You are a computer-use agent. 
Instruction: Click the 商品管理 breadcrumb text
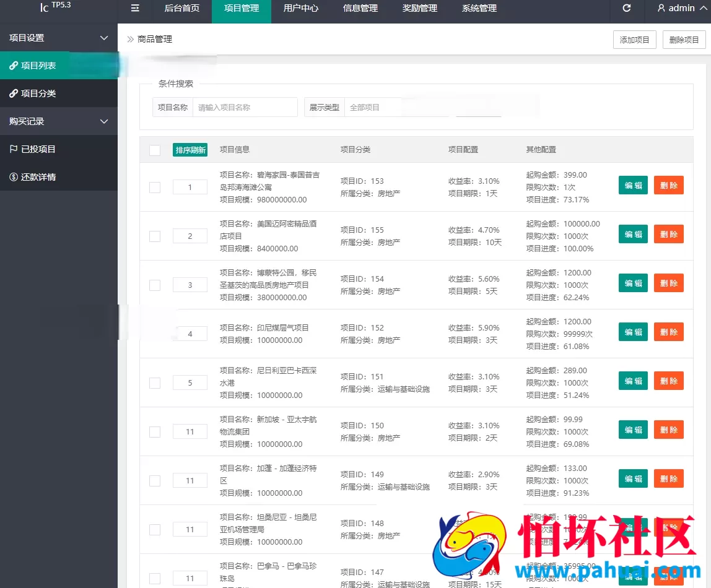pos(155,40)
